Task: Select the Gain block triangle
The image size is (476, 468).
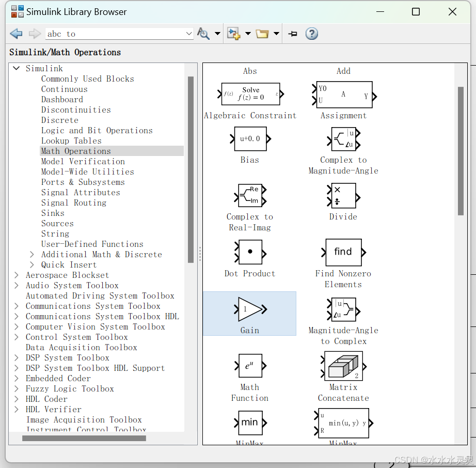Action: pyautogui.click(x=250, y=309)
